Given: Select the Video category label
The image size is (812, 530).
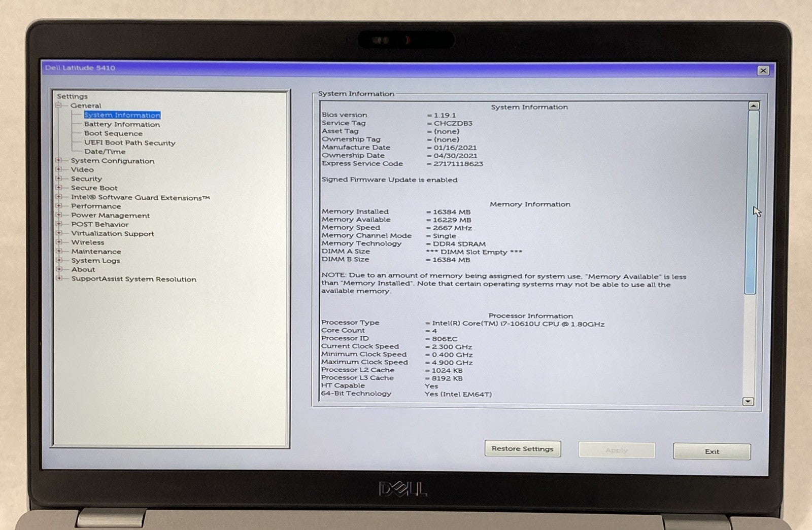Looking at the screenshot, I should coord(82,169).
